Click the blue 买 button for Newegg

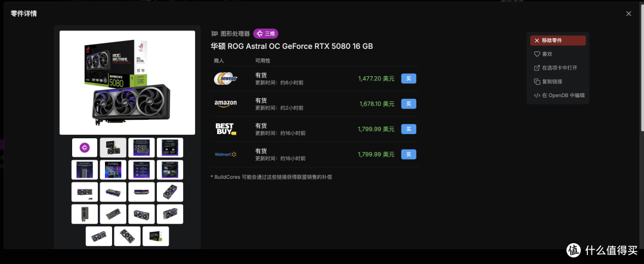coord(408,79)
